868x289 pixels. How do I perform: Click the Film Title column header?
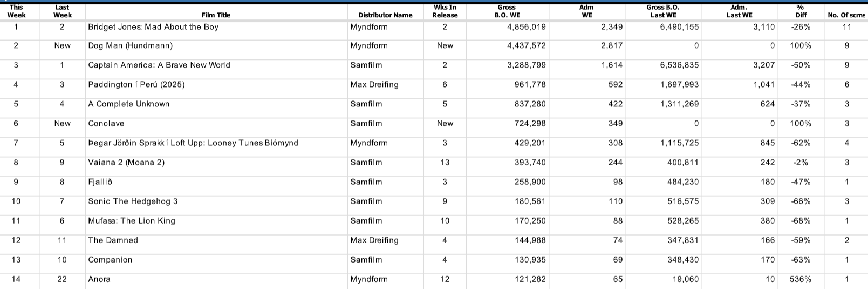[x=216, y=15]
